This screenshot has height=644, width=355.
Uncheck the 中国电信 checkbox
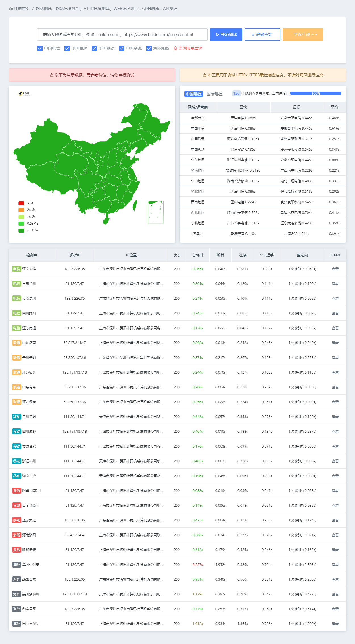coord(40,48)
